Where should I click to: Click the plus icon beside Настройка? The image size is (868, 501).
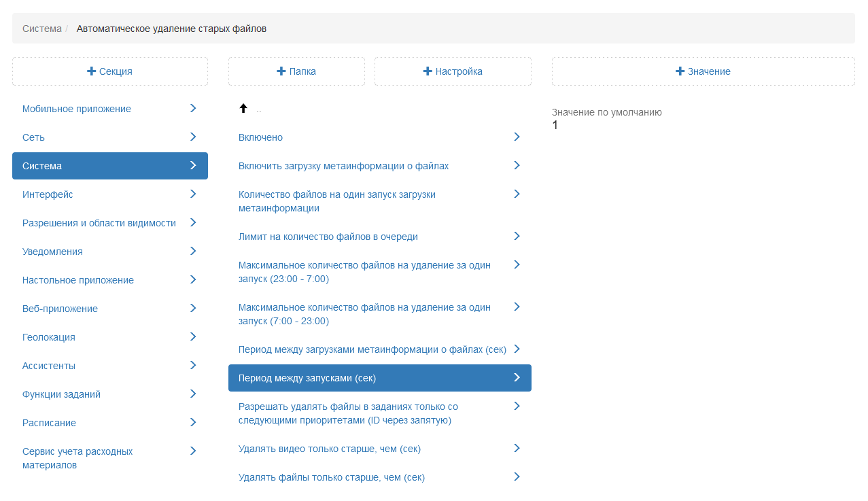(x=428, y=71)
